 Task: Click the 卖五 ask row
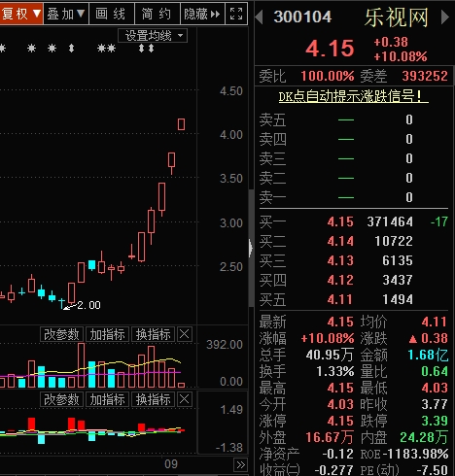pyautogui.click(x=353, y=119)
